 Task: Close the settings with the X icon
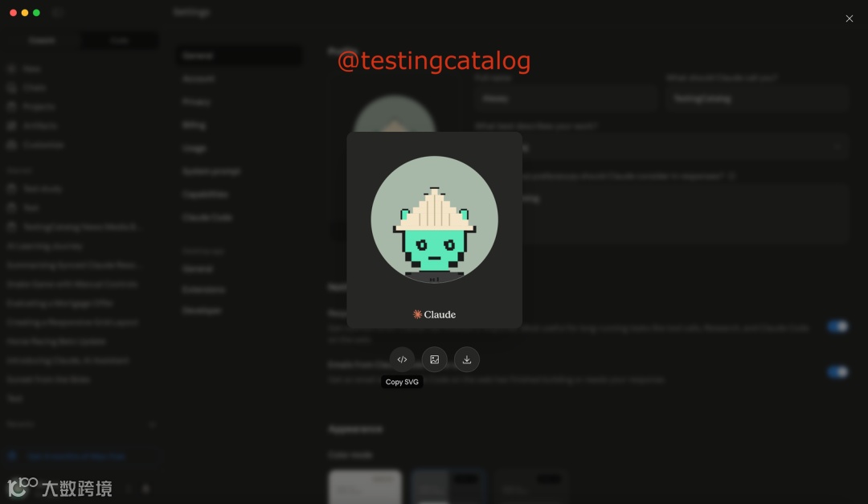(850, 18)
